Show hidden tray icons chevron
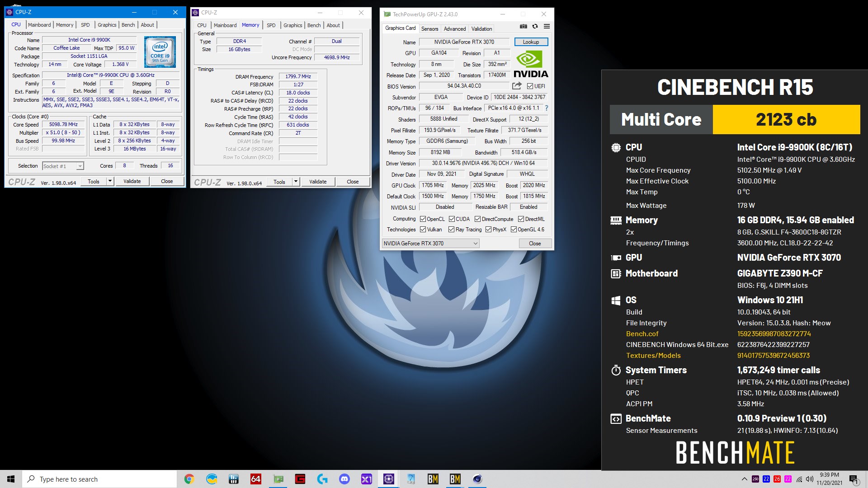The height and width of the screenshot is (488, 868). (x=744, y=479)
